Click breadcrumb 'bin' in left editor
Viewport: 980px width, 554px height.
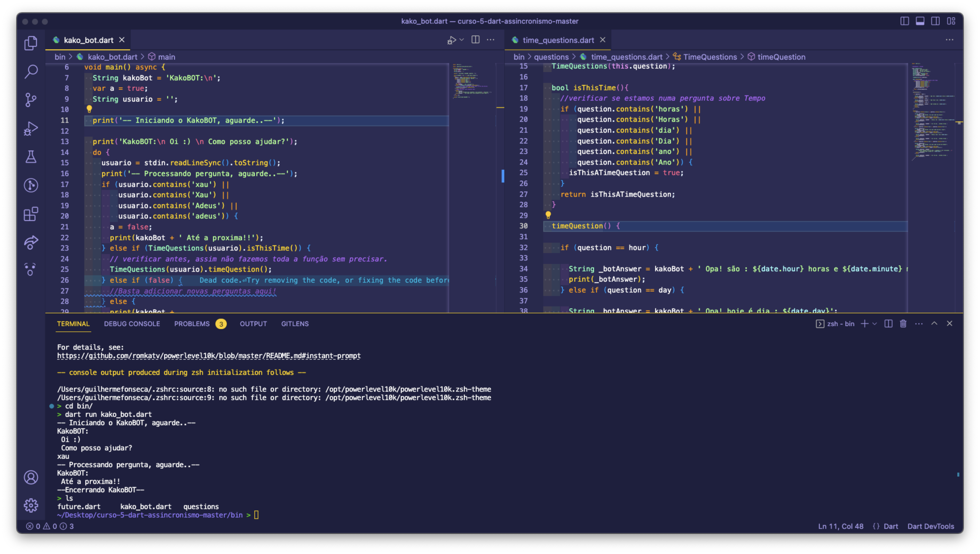(x=60, y=57)
